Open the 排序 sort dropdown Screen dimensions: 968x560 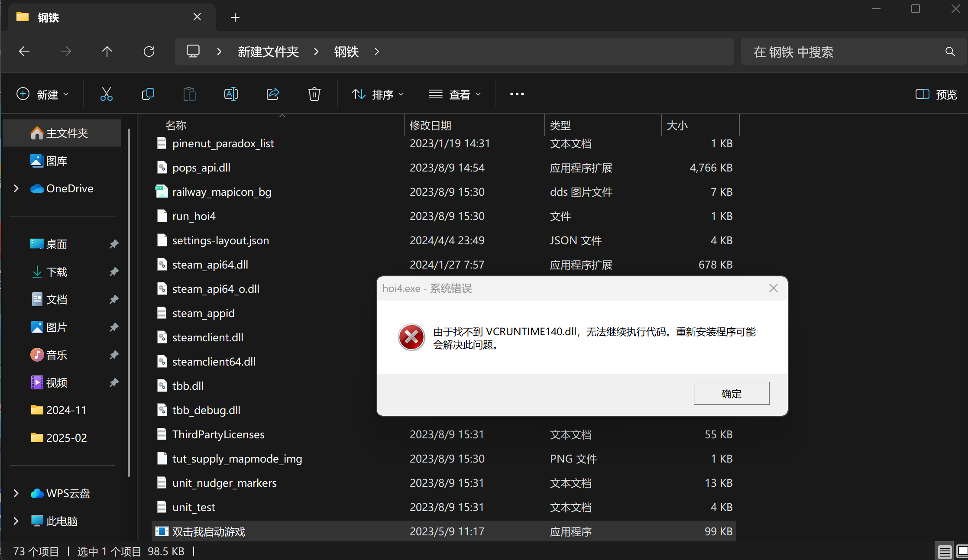377,94
